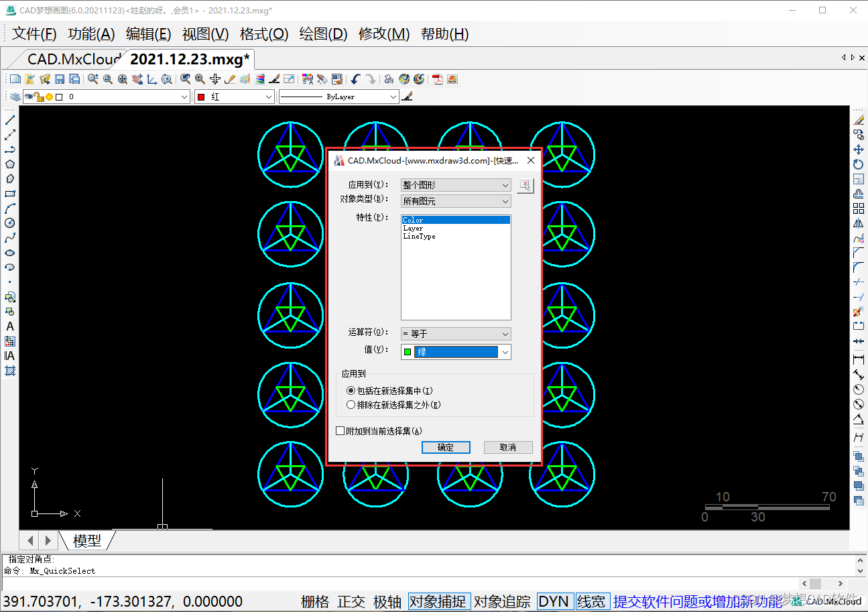Open the 运算符 等于 dropdown

(x=456, y=334)
